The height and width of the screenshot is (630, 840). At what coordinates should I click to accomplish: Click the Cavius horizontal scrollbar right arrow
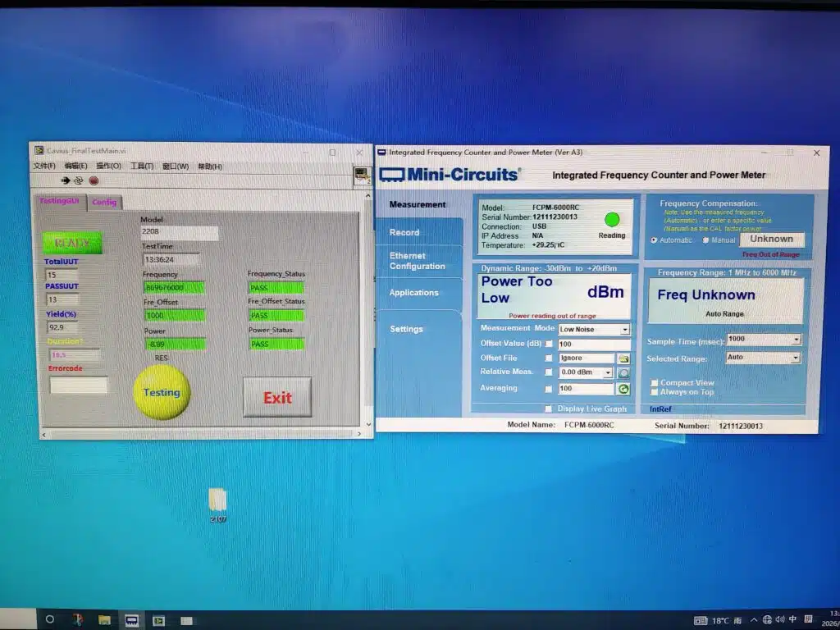tap(359, 434)
